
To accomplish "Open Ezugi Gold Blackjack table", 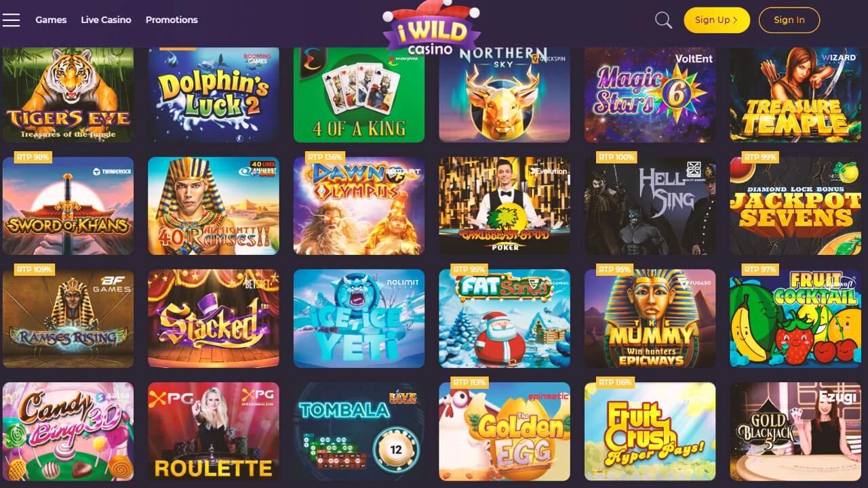I will click(x=795, y=432).
